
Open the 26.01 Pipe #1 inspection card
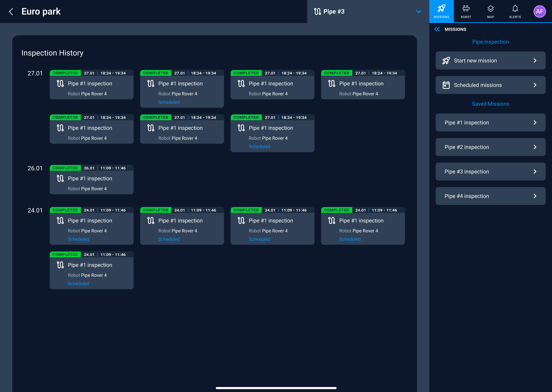[x=91, y=180]
